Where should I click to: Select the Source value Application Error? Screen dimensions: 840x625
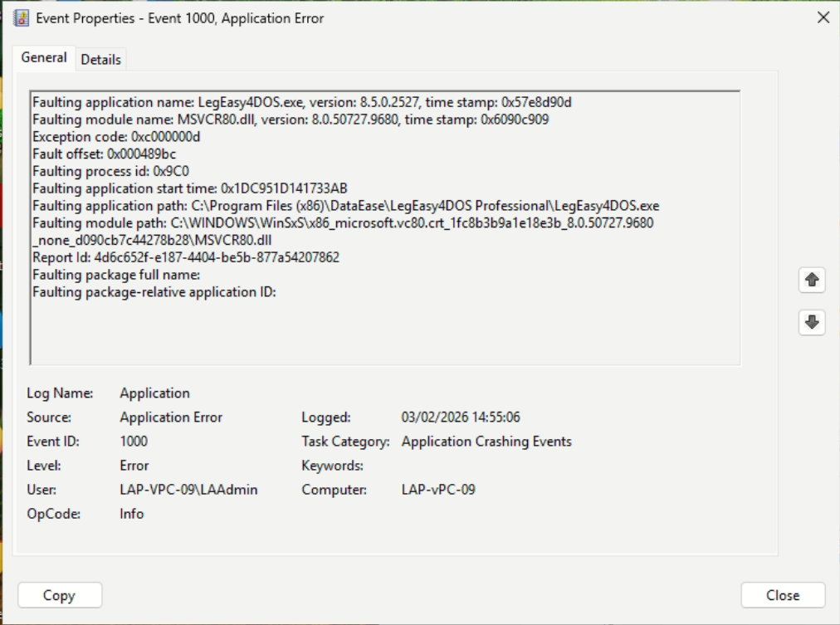(171, 417)
